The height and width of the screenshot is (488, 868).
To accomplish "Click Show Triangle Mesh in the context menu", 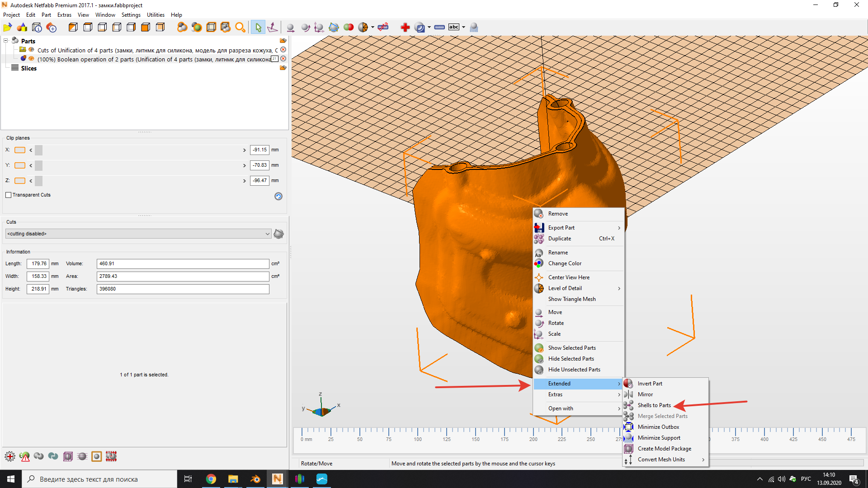I will click(571, 299).
